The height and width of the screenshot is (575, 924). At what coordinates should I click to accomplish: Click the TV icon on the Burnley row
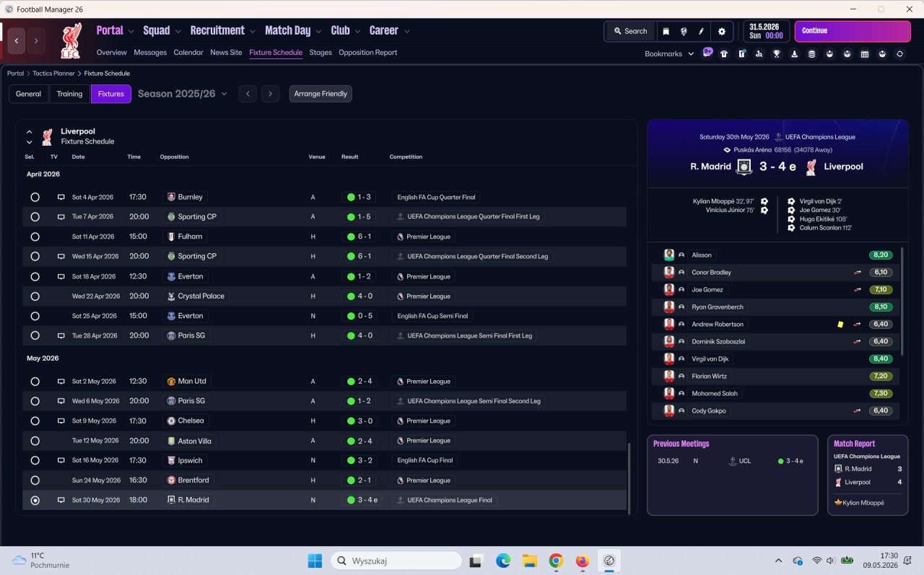coord(61,197)
